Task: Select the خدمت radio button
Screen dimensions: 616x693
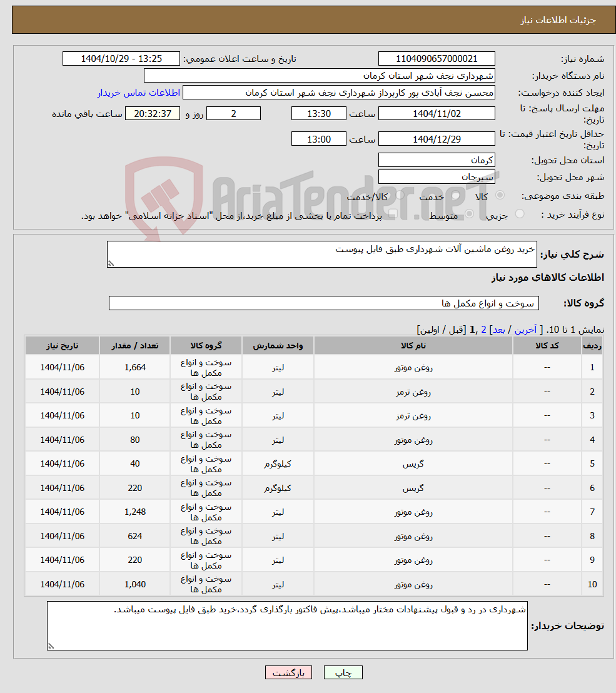Action: coord(456,195)
